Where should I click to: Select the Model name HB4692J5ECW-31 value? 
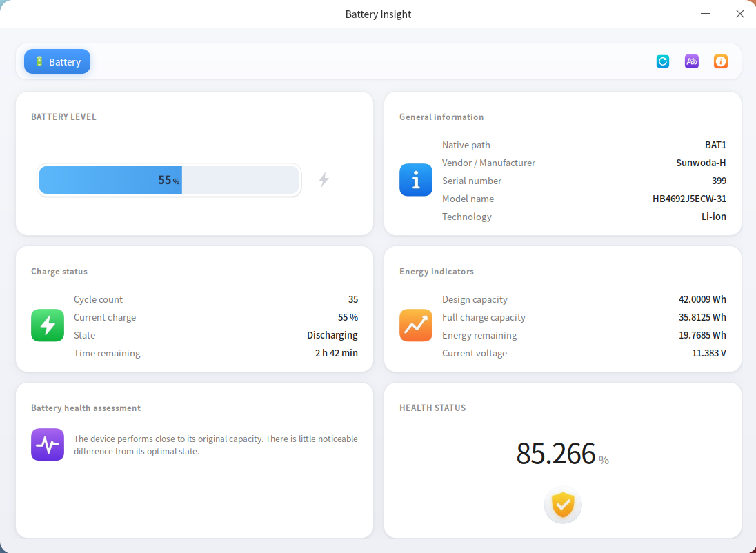(689, 199)
